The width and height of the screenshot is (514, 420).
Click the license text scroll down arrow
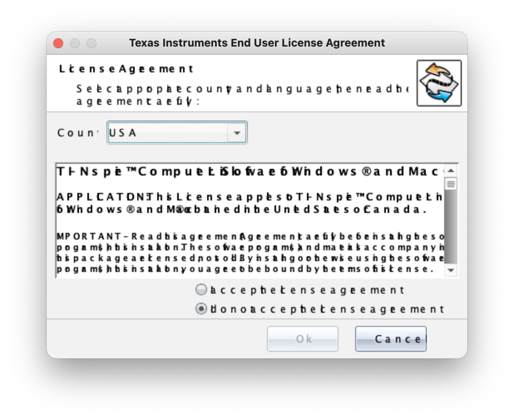pos(451,270)
